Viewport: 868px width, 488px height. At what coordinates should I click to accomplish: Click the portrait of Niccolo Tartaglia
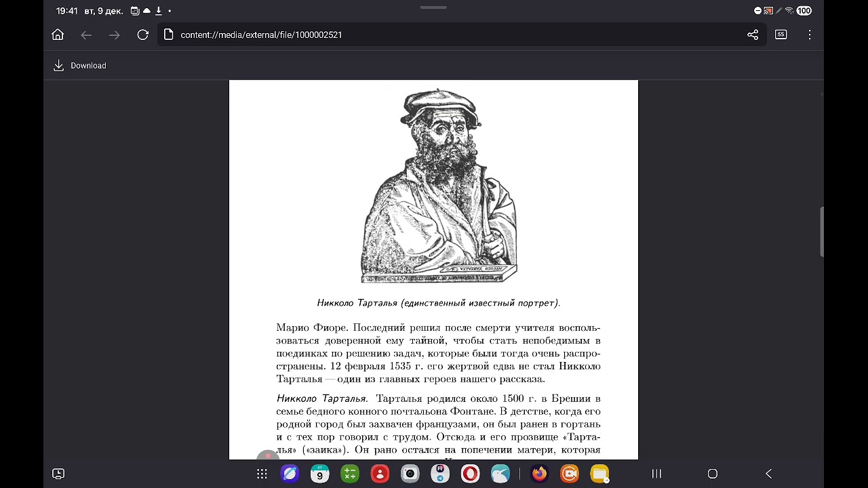pyautogui.click(x=439, y=186)
